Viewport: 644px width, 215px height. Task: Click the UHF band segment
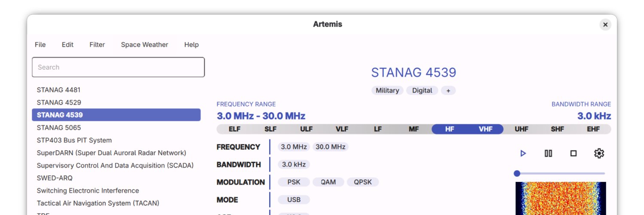522,129
